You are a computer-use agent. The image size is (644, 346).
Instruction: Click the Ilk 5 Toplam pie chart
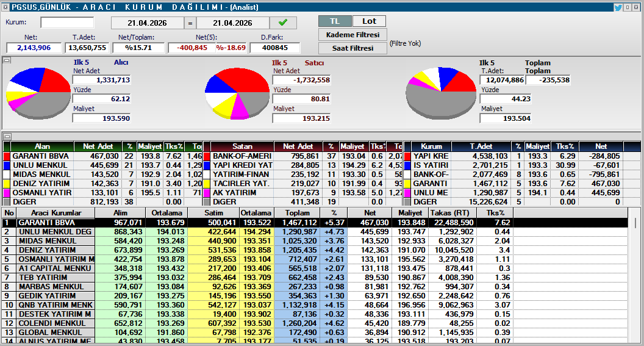[x=441, y=93]
